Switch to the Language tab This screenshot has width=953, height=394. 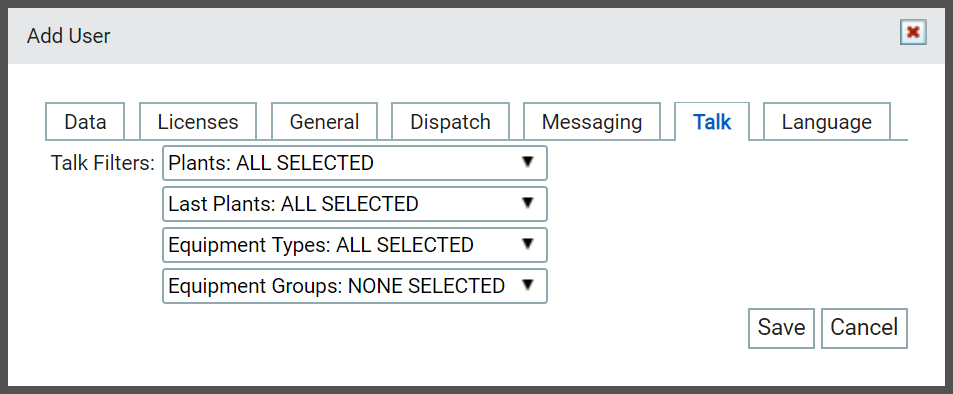[x=827, y=122]
